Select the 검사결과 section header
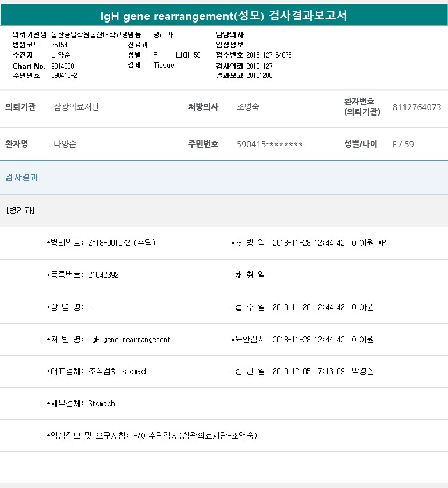The height and width of the screenshot is (488, 448). click(22, 177)
